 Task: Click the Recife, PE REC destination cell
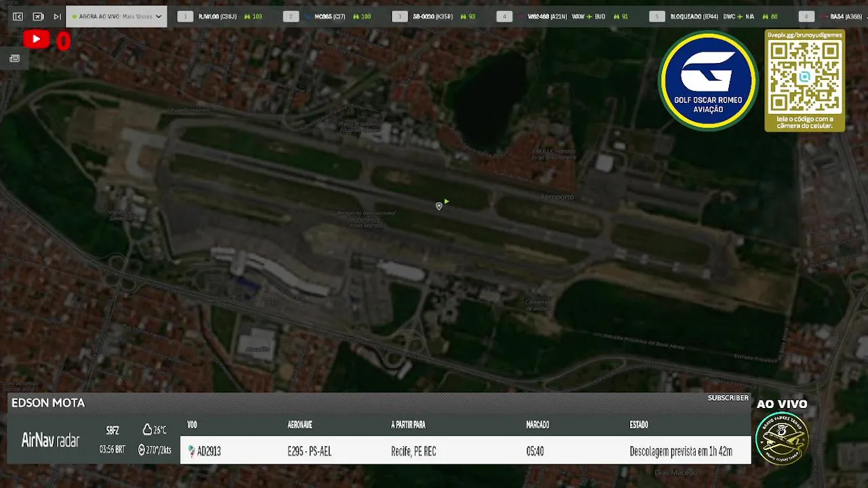tap(414, 451)
